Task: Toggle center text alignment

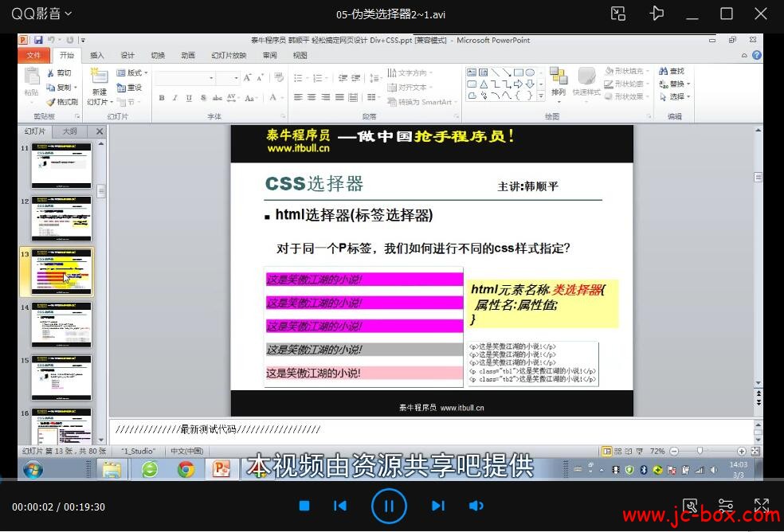Action: (312, 97)
